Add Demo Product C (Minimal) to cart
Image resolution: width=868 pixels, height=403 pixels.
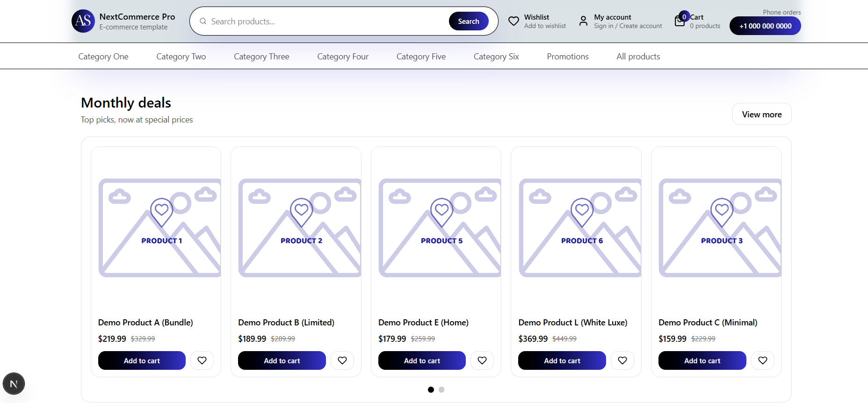[702, 360]
